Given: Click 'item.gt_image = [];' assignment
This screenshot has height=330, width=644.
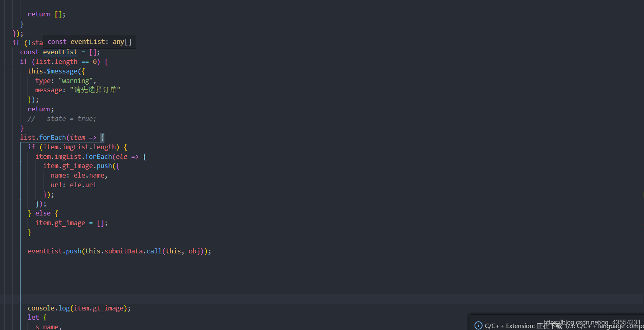Looking at the screenshot, I should pyautogui.click(x=72, y=223).
